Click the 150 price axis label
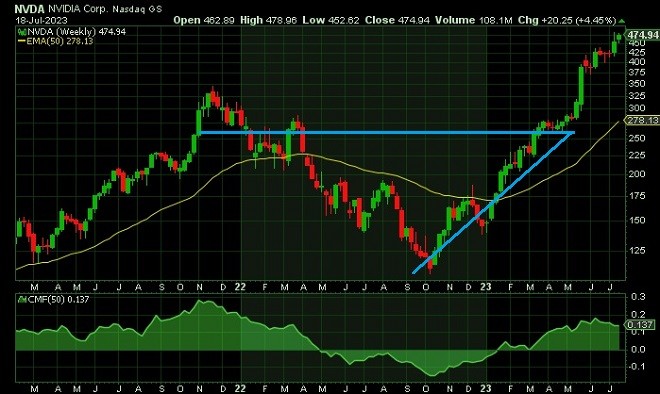The width and height of the screenshot is (660, 394). 636,220
